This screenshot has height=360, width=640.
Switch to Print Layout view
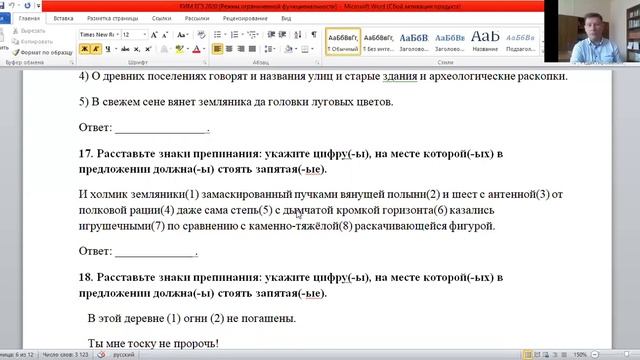[528, 355]
